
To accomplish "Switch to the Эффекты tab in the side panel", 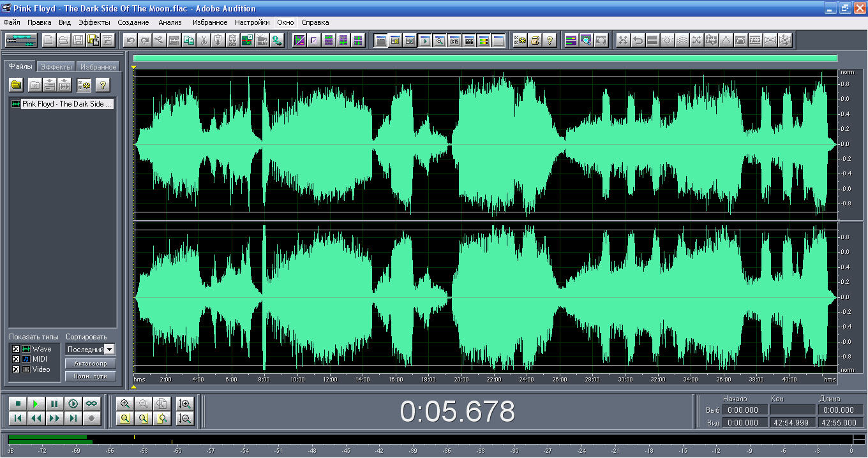I will point(56,67).
